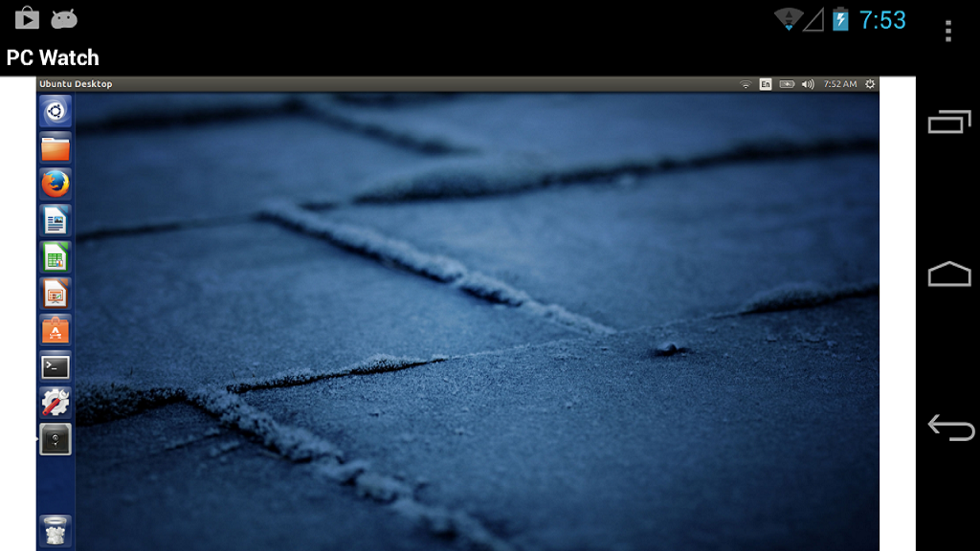Tap Play Store notification icon
This screenshot has width=980, height=551.
click(x=27, y=18)
